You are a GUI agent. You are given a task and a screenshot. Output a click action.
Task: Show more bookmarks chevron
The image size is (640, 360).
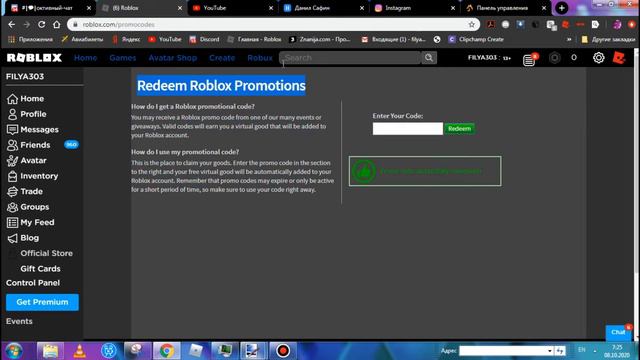569,40
